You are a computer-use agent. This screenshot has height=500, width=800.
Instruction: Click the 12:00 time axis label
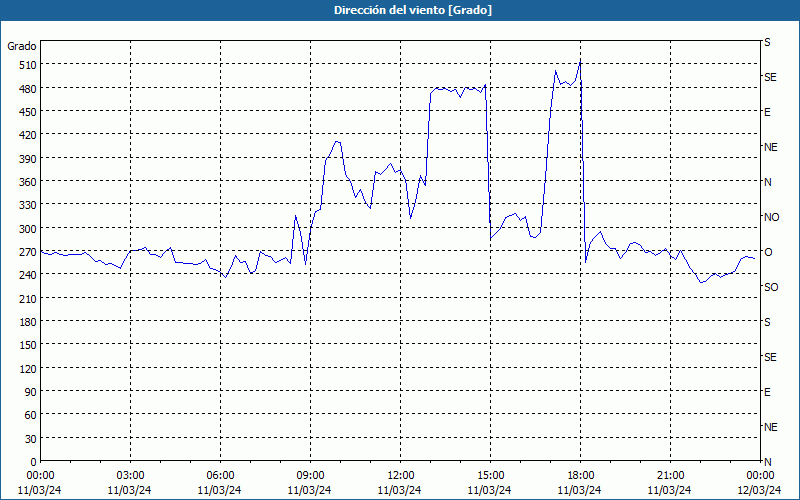401,476
